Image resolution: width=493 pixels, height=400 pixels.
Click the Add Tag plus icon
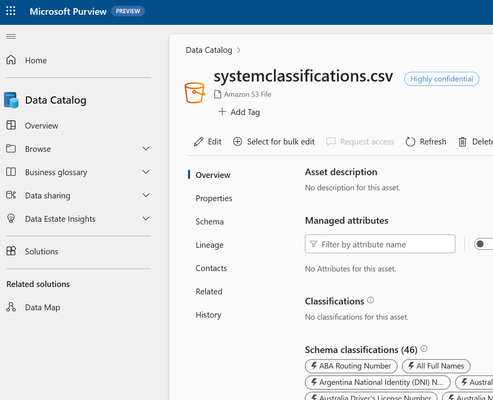coord(222,112)
